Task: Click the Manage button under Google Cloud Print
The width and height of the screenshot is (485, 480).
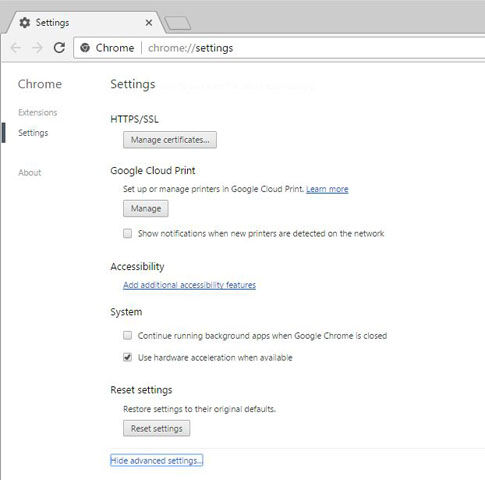Action: pos(146,208)
